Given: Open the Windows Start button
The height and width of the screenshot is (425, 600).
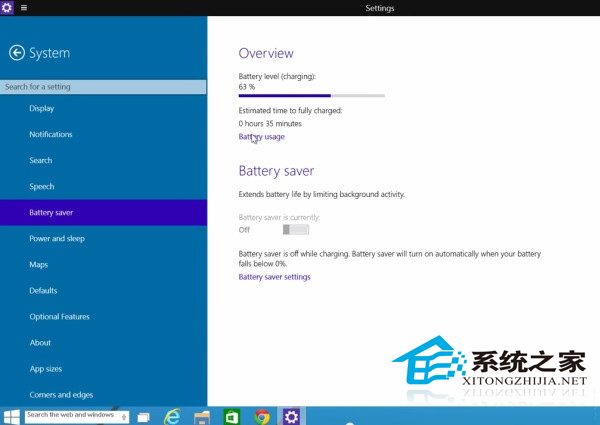Looking at the screenshot, I should 11,416.
